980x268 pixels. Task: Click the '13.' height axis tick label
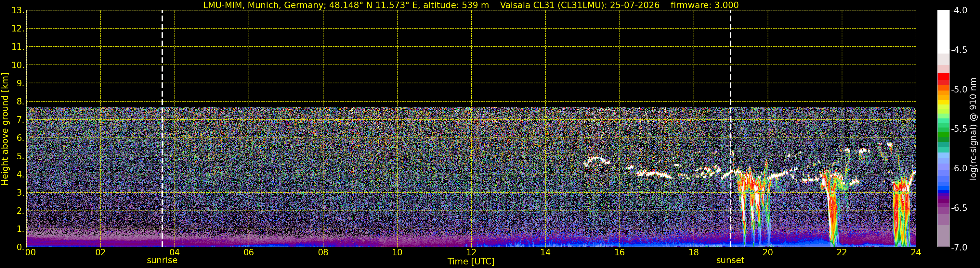click(18, 11)
